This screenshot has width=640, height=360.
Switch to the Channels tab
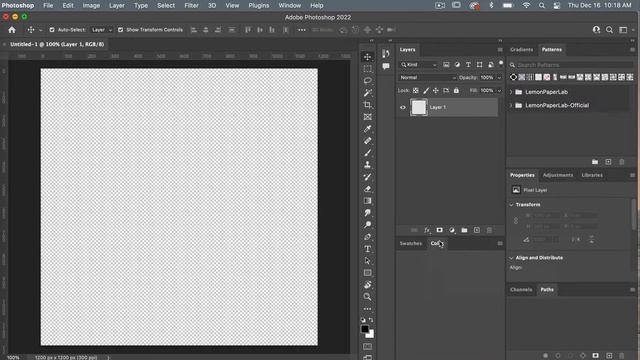(x=521, y=290)
